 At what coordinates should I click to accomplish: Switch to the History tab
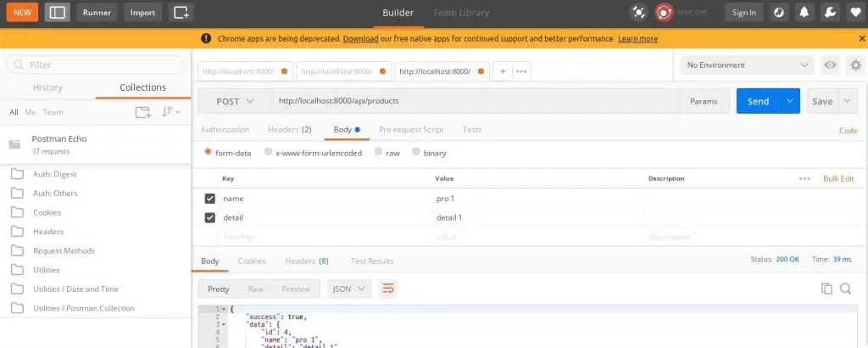pyautogui.click(x=47, y=87)
